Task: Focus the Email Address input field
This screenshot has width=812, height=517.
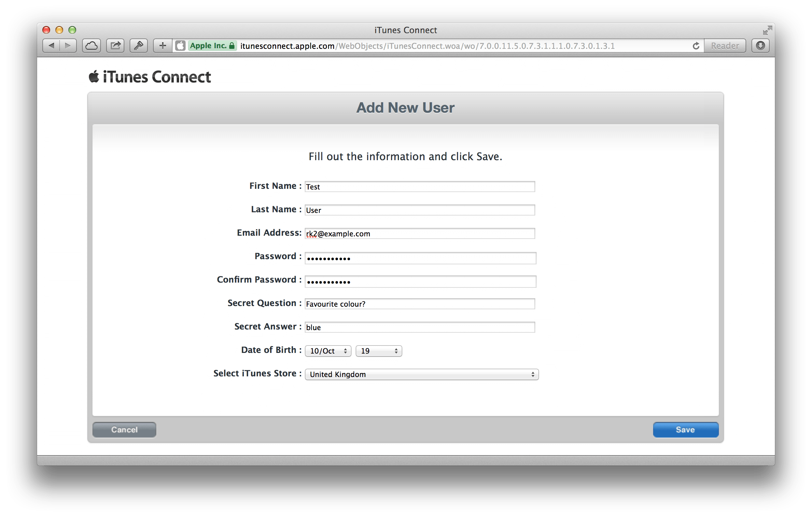Action: point(419,233)
